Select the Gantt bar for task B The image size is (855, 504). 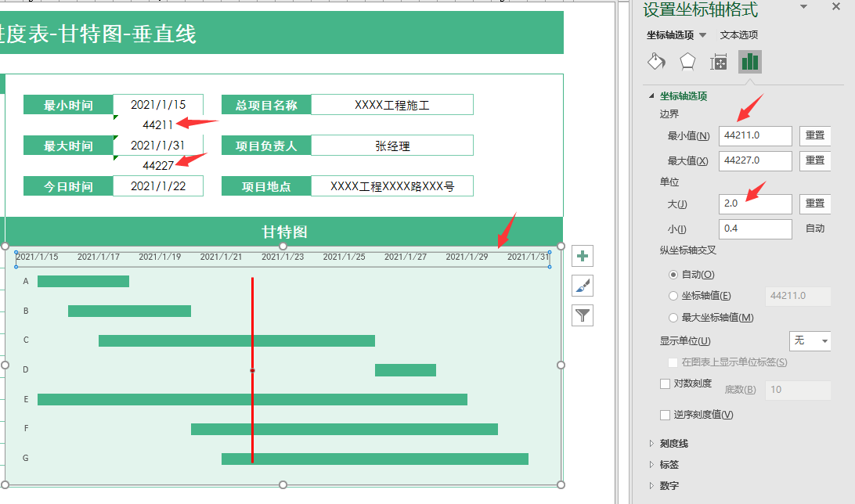pyautogui.click(x=130, y=311)
